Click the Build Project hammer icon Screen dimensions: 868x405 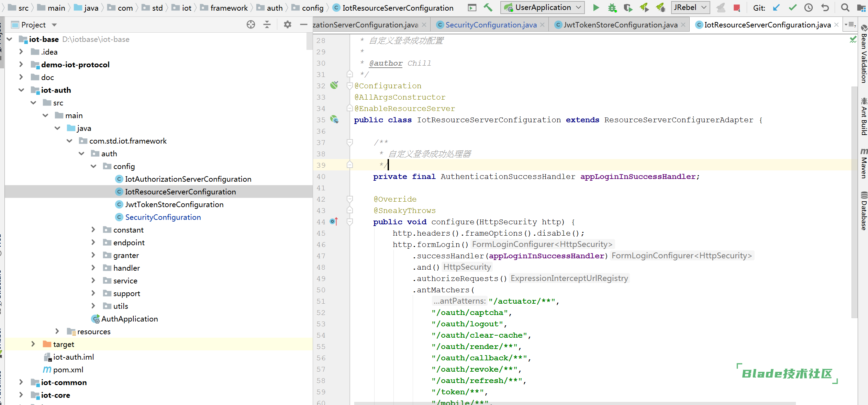click(x=488, y=7)
